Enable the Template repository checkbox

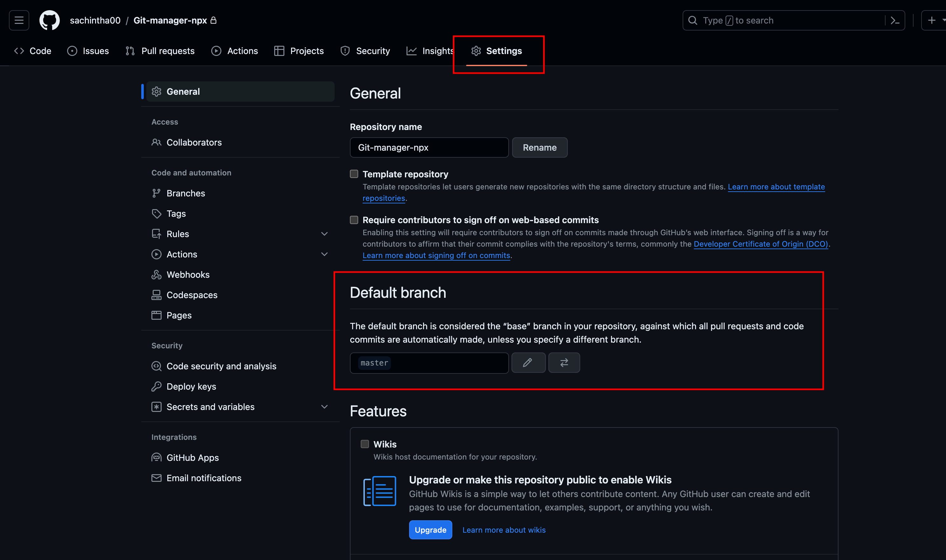pyautogui.click(x=354, y=174)
